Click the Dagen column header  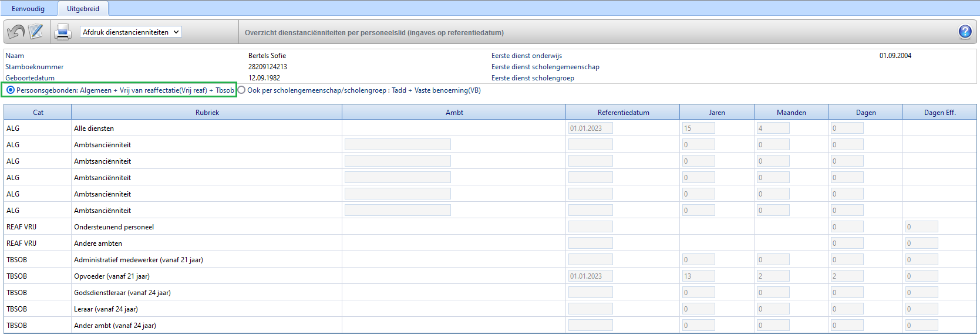pos(866,112)
